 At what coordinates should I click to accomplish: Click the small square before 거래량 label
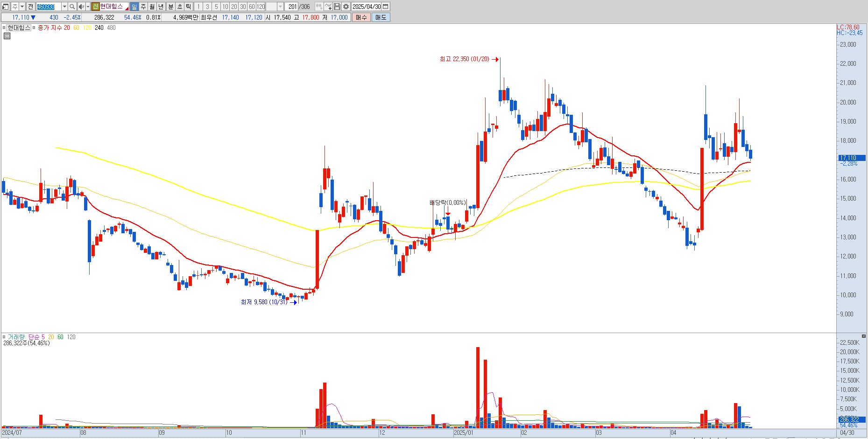point(4,337)
